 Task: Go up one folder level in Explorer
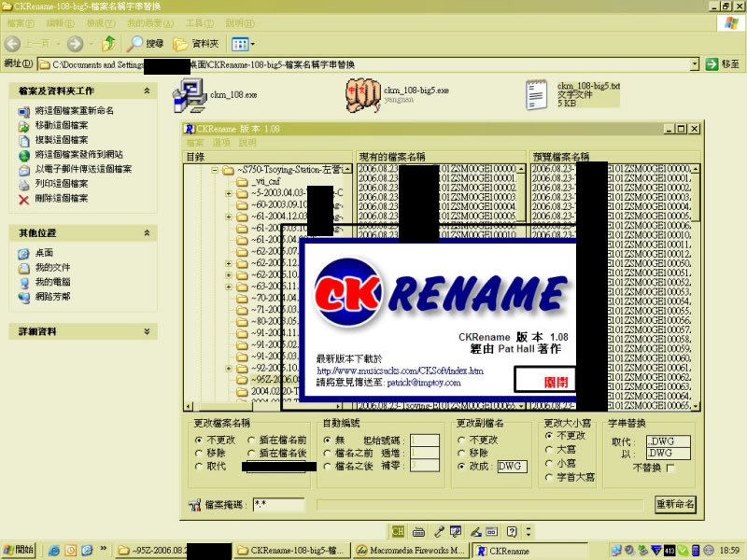[108, 44]
